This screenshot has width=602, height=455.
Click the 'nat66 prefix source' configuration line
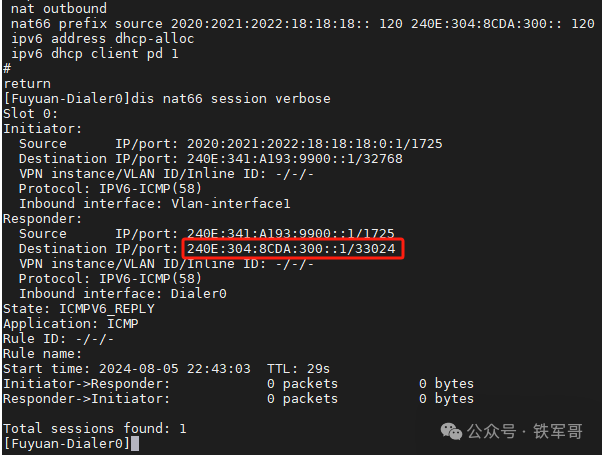pos(303,24)
